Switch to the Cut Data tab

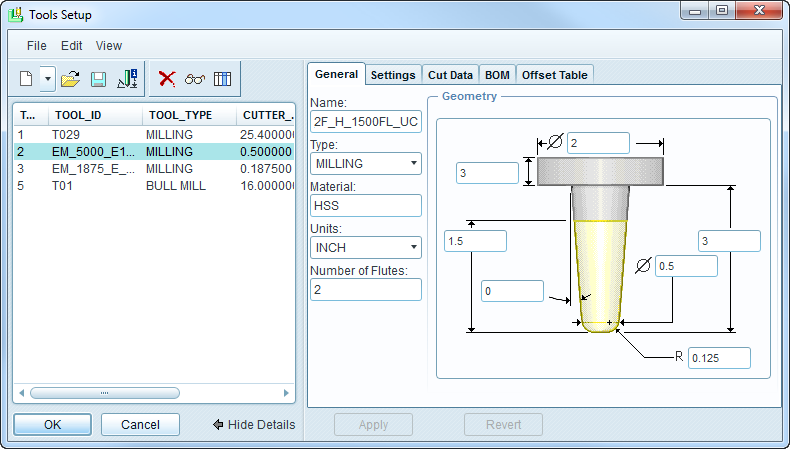pyautogui.click(x=450, y=75)
